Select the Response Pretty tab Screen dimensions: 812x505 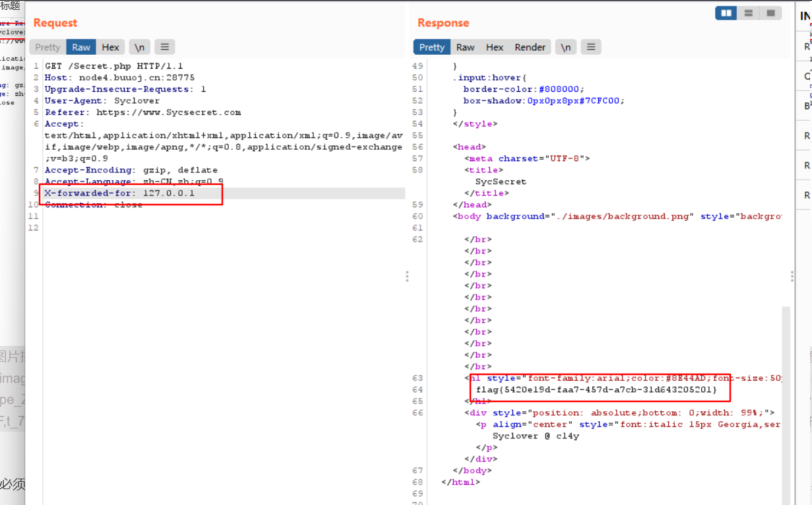coord(432,47)
